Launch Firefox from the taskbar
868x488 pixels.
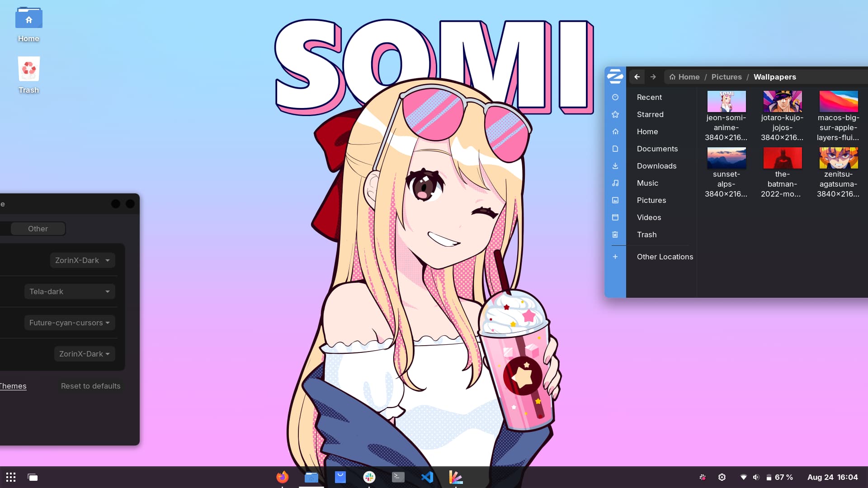[x=282, y=477]
